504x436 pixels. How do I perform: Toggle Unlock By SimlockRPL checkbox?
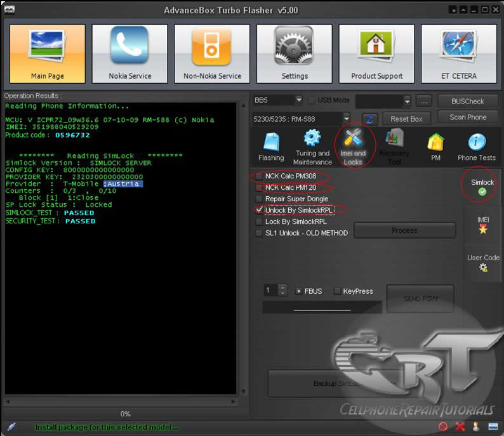click(259, 210)
